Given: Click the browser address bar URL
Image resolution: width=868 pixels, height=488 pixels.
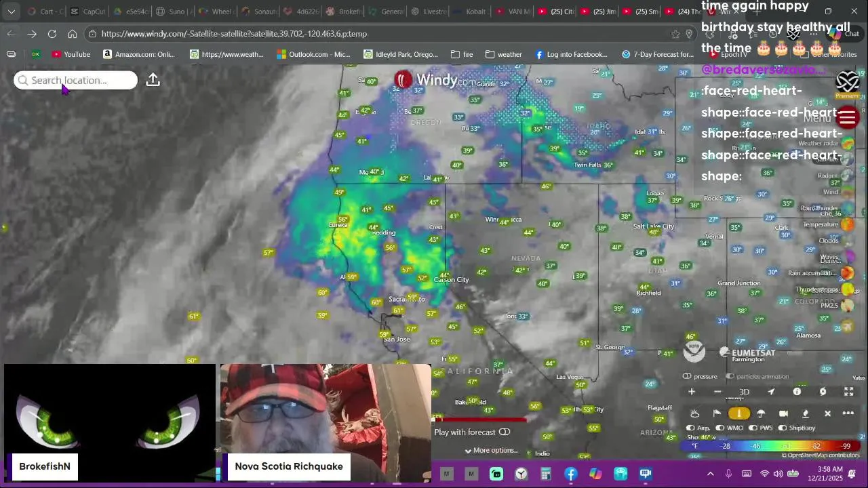Looking at the screenshot, I should 234,33.
